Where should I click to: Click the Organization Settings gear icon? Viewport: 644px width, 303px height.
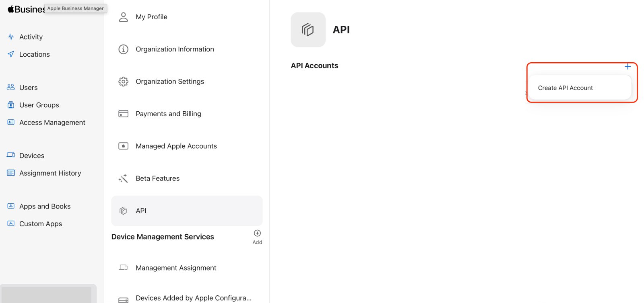123,82
